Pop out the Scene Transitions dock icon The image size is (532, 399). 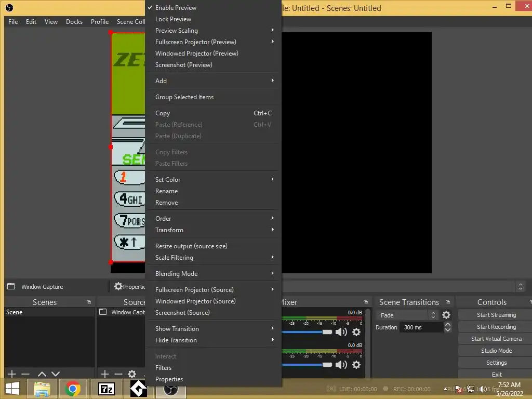[x=448, y=302]
